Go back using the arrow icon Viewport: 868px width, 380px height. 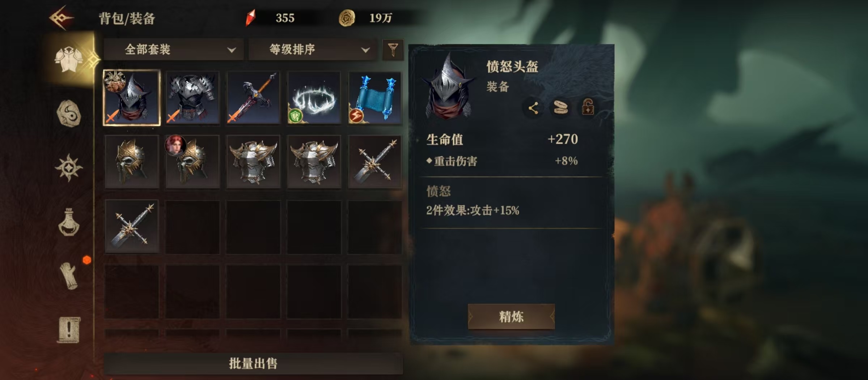click(62, 17)
